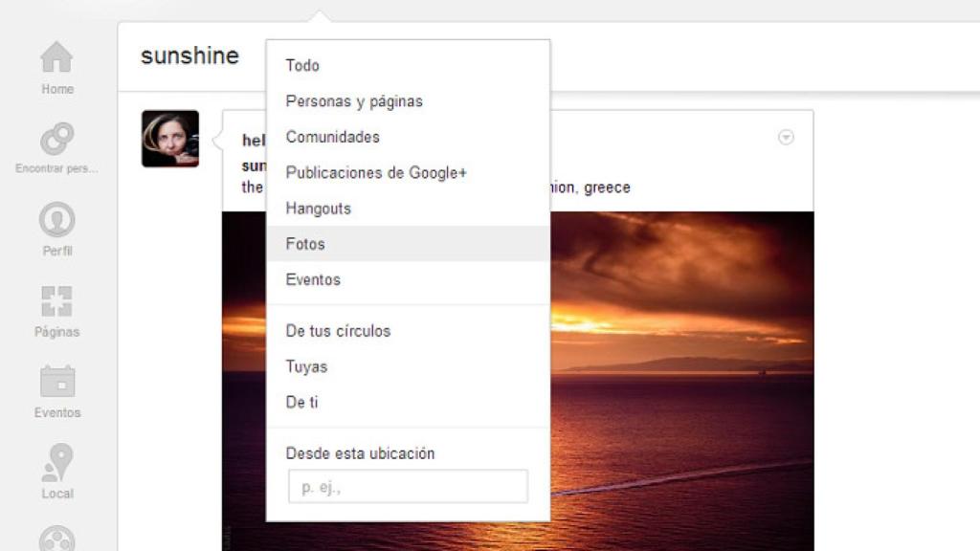This screenshot has width=980, height=551.
Task: Open Encontrar personas from the sidebar
Action: (57, 136)
